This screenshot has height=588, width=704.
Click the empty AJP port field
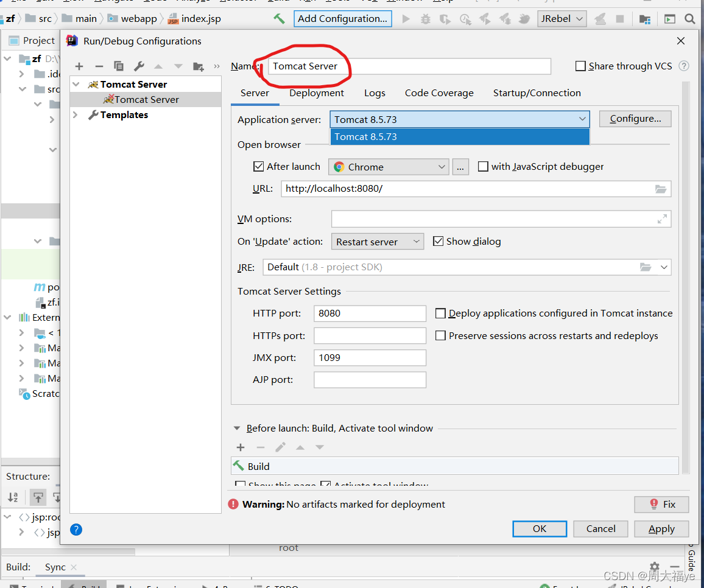[370, 380]
